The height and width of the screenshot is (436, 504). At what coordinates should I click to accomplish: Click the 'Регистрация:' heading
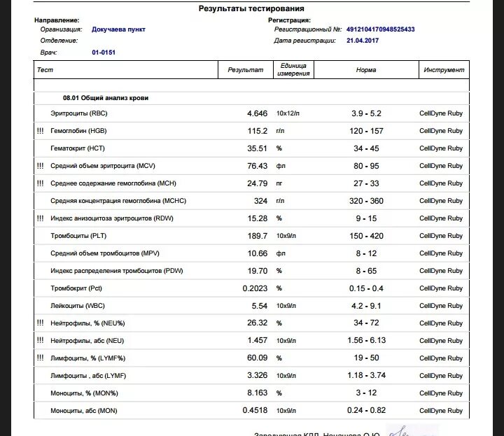click(289, 20)
